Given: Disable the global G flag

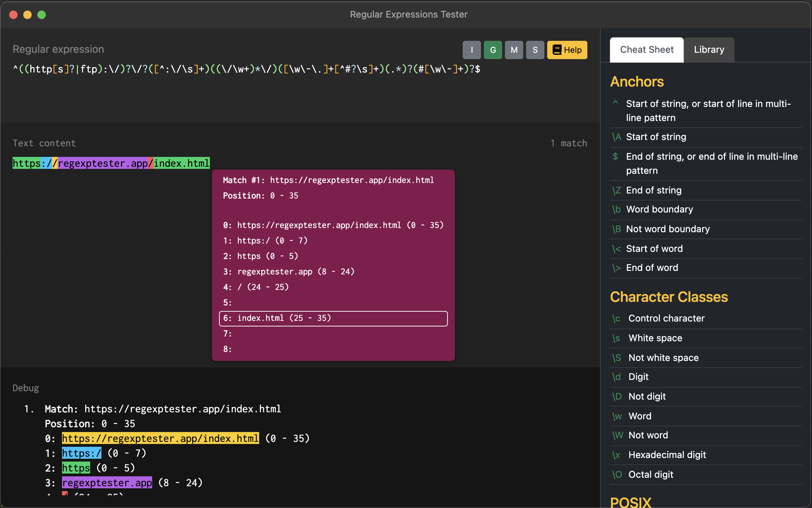Looking at the screenshot, I should [x=493, y=50].
